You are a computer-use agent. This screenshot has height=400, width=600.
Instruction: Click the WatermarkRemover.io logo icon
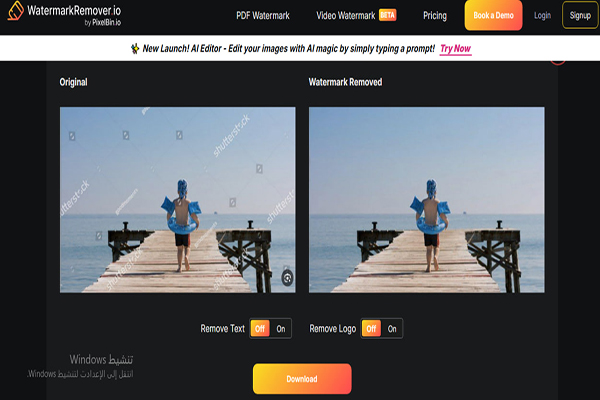pyautogui.click(x=15, y=11)
